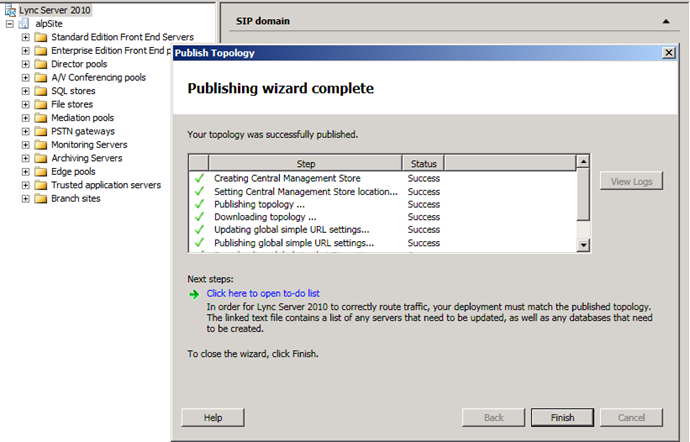Click green checkmark for Updating global simple URL settings
The image size is (690, 442).
[199, 229]
